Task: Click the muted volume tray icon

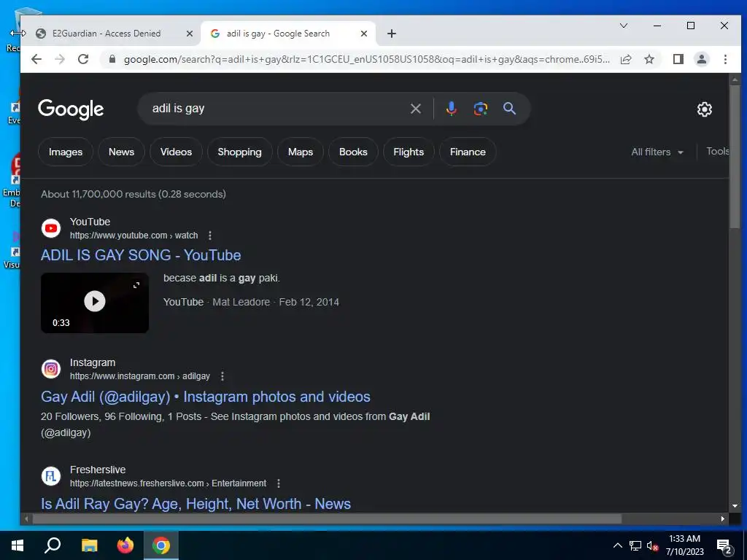Action: pyautogui.click(x=652, y=545)
